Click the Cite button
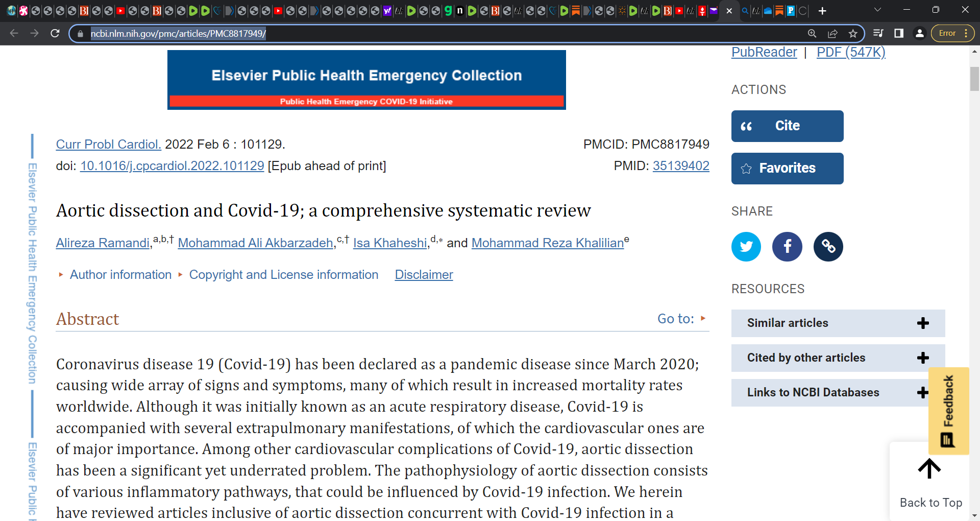 tap(787, 126)
